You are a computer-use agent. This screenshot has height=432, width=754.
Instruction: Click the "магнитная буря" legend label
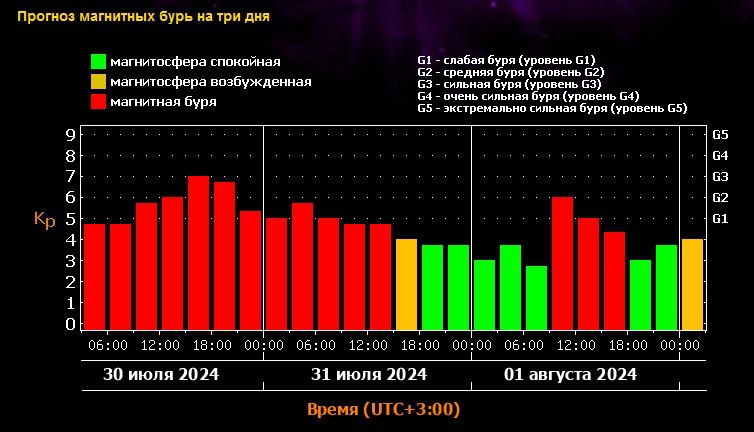click(x=164, y=101)
